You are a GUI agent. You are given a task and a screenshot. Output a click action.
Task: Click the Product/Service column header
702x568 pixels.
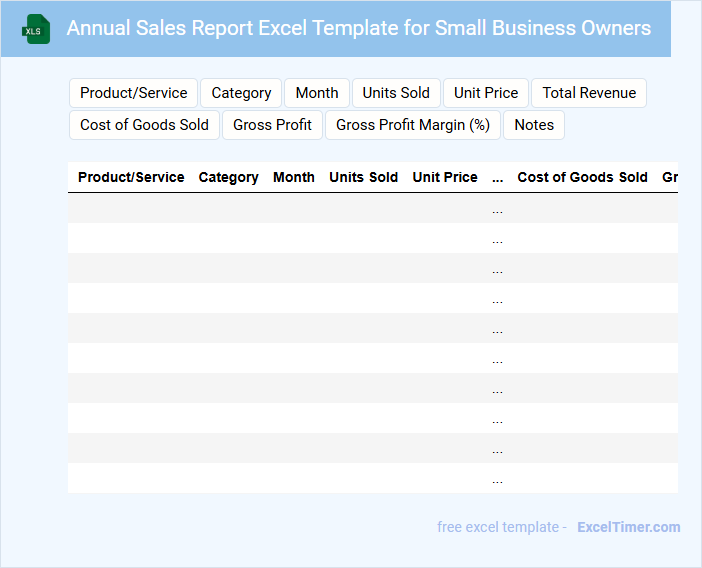click(x=131, y=177)
